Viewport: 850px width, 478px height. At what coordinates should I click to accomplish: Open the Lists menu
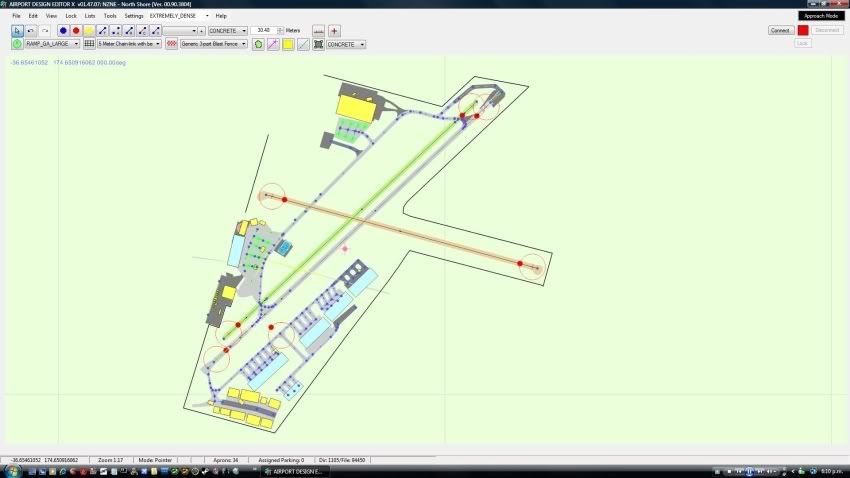pos(90,16)
